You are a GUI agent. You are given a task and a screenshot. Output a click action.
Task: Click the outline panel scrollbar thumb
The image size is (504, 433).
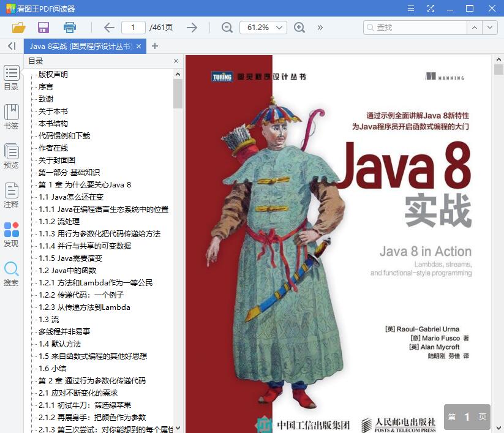click(x=178, y=94)
